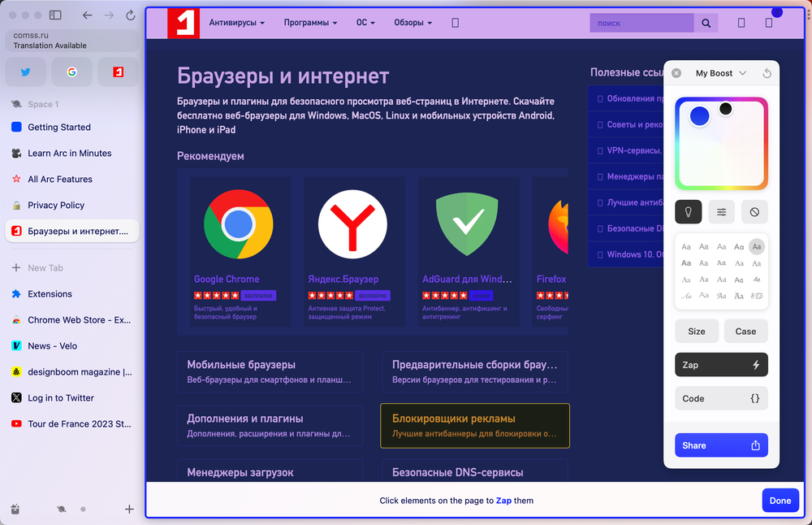Open the color adjustment sliders button
This screenshot has height=525, width=812.
point(721,211)
